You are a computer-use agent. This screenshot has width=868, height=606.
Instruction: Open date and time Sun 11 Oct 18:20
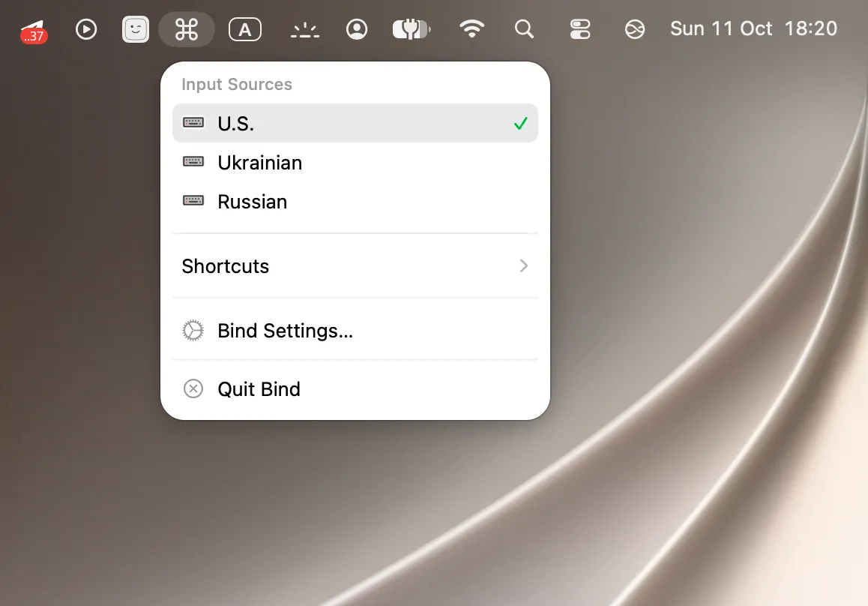coord(753,28)
